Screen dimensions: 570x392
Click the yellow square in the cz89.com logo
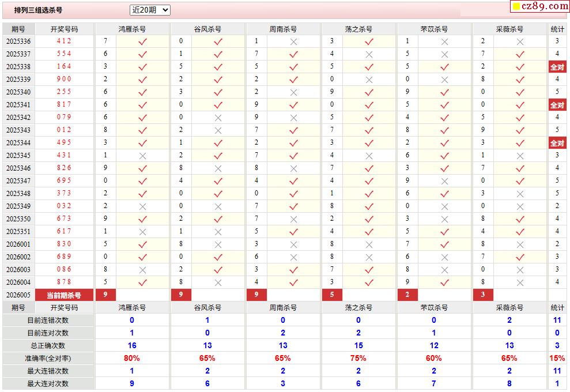point(517,7)
